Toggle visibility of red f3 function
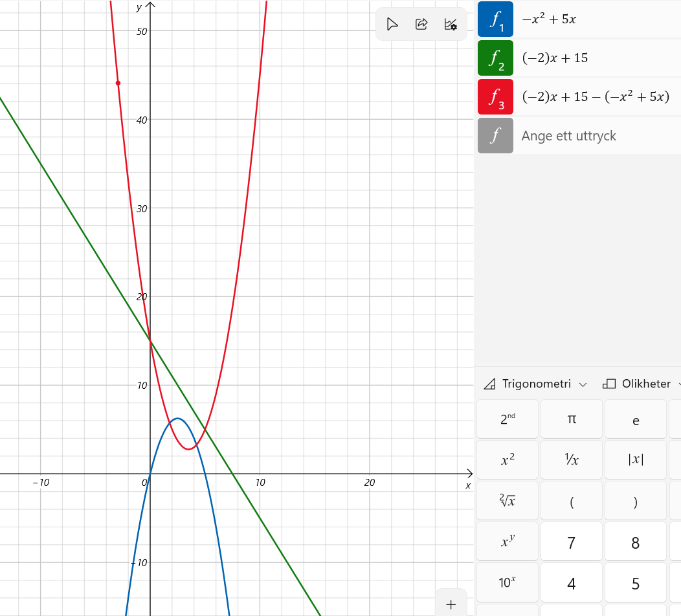681x616 pixels. (x=495, y=97)
